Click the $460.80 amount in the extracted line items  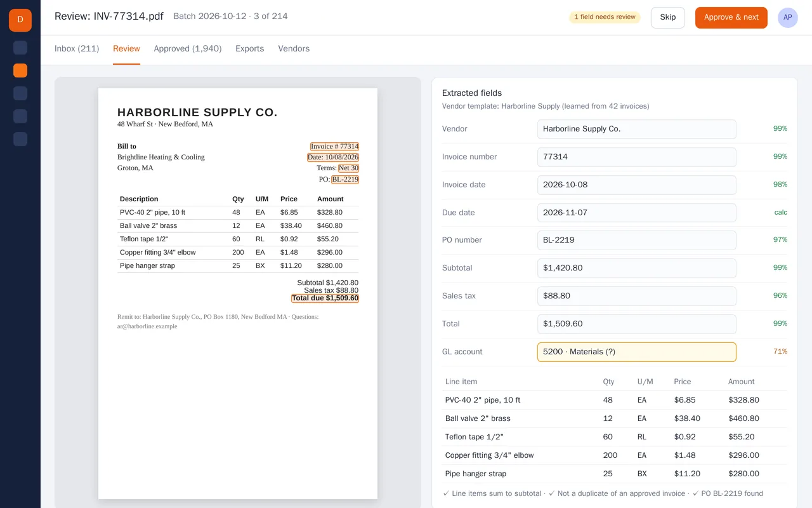(x=743, y=418)
